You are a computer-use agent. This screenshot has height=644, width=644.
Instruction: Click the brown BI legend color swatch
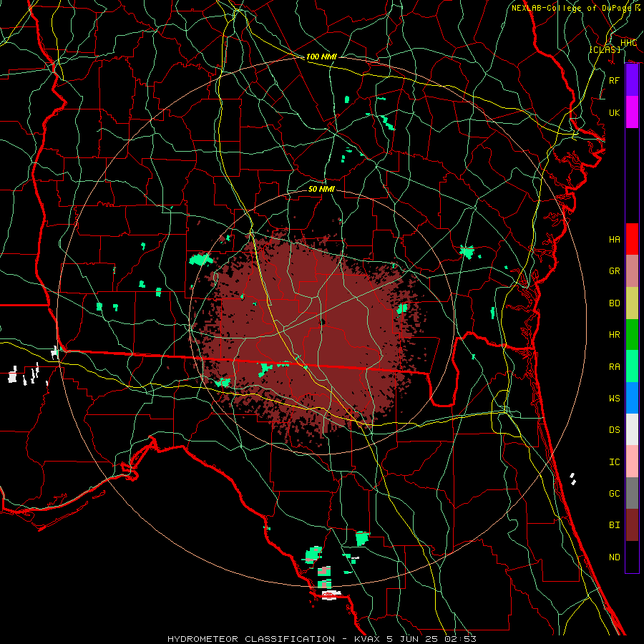(632, 525)
